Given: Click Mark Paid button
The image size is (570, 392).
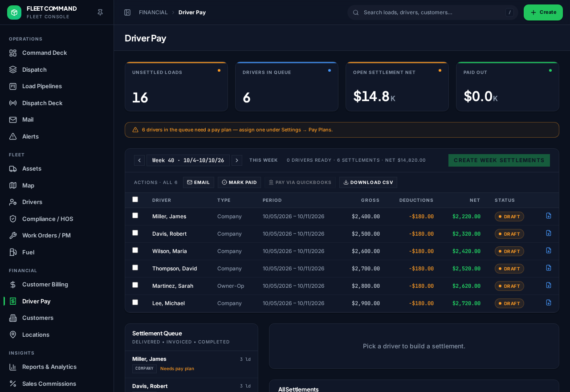Looking at the screenshot, I should pos(239,183).
